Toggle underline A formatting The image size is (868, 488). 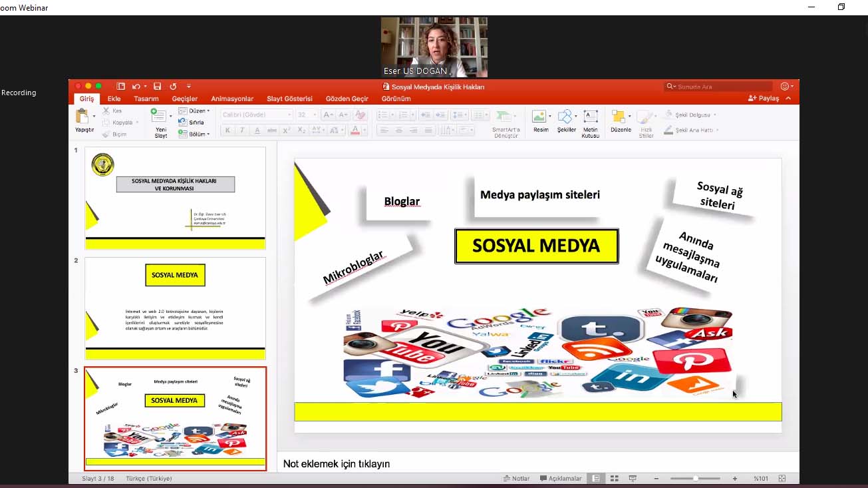[x=257, y=130]
